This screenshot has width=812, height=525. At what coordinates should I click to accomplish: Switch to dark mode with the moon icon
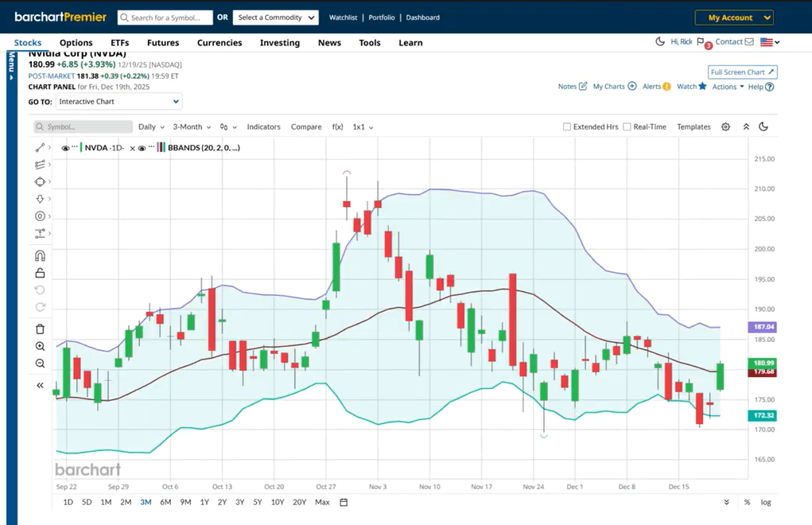(x=764, y=126)
